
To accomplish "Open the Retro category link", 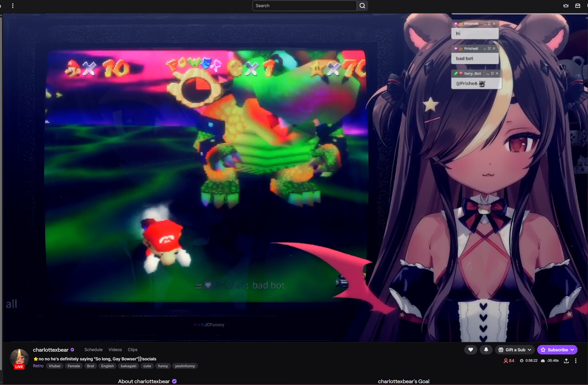I will (x=38, y=366).
